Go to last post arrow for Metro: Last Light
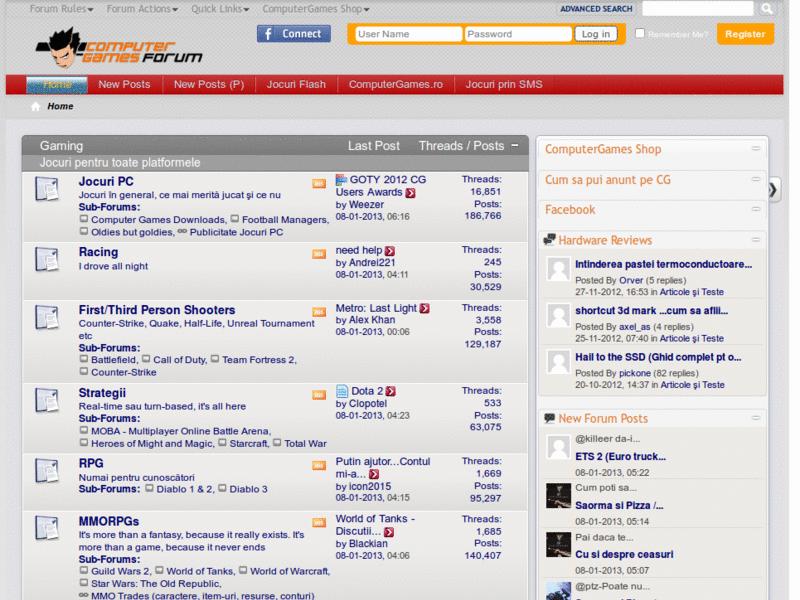Screen dimensions: 800x600 424,308
